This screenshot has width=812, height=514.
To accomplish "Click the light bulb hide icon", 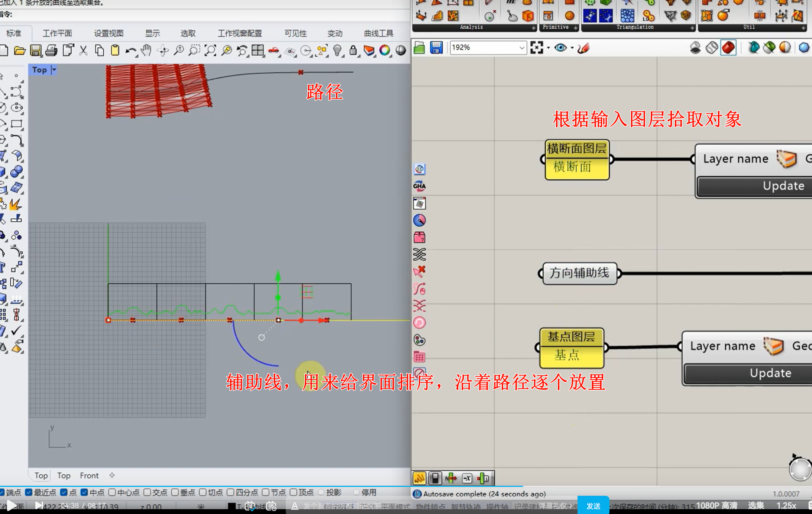I will [337, 50].
